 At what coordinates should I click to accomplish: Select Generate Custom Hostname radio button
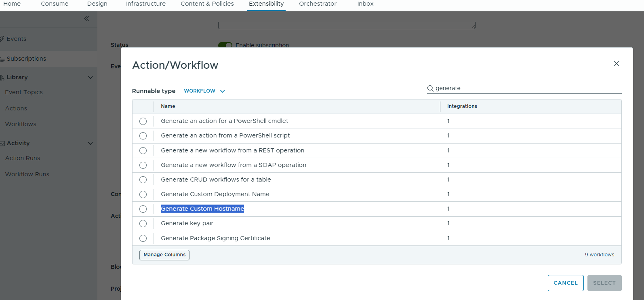(143, 209)
